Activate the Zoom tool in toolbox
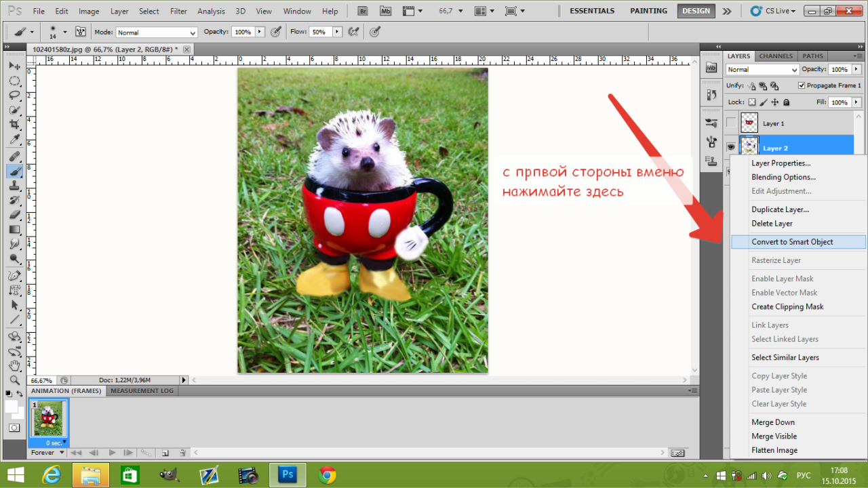 pyautogui.click(x=14, y=380)
